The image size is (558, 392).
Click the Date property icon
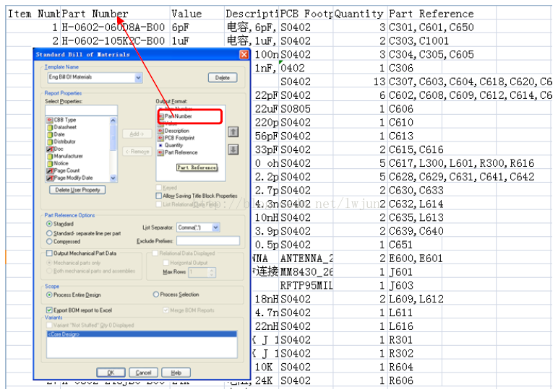(50, 135)
